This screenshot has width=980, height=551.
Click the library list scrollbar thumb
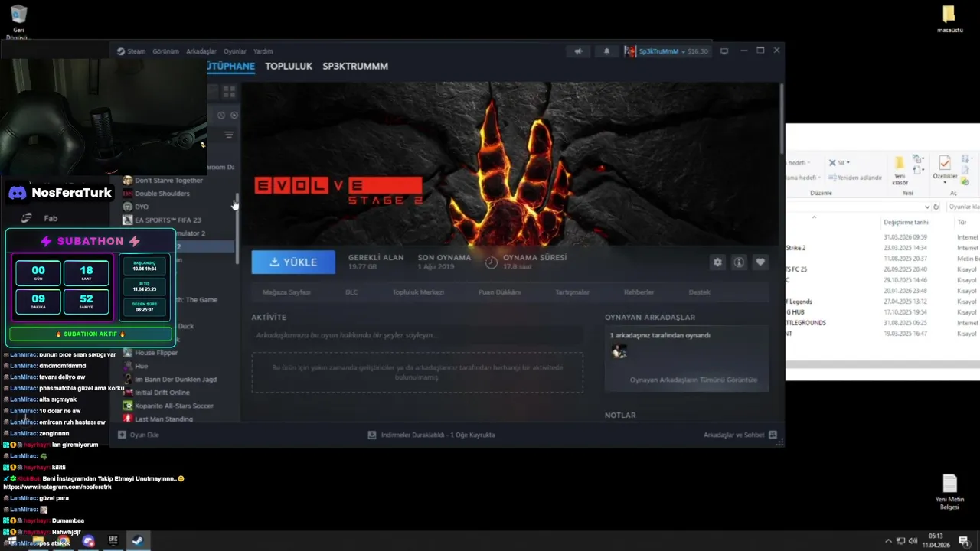237,227
